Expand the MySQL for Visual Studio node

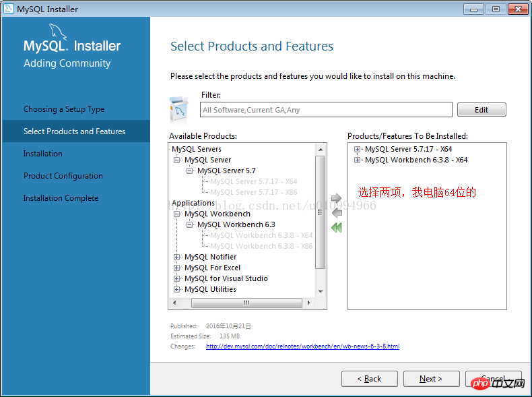tap(176, 279)
